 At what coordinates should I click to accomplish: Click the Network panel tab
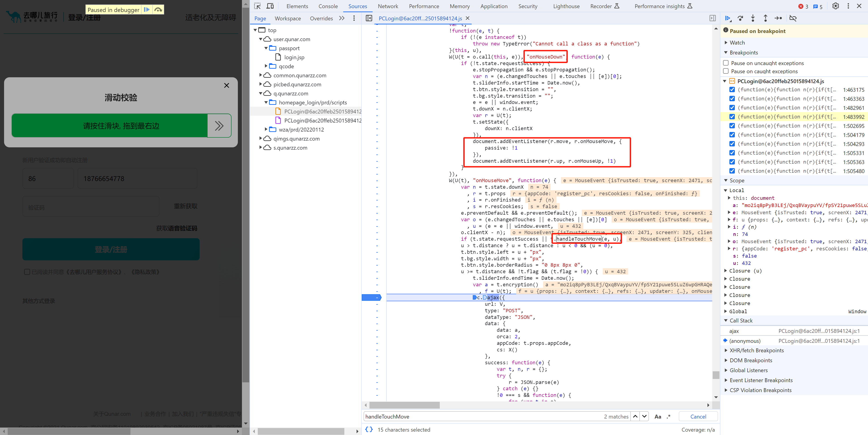pyautogui.click(x=388, y=6)
